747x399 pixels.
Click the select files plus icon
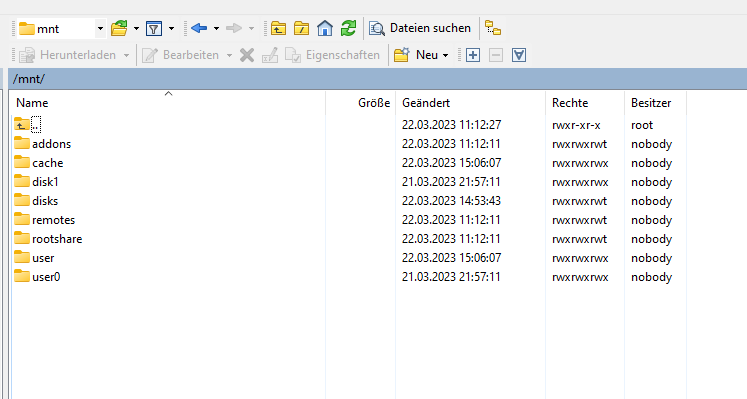(473, 55)
